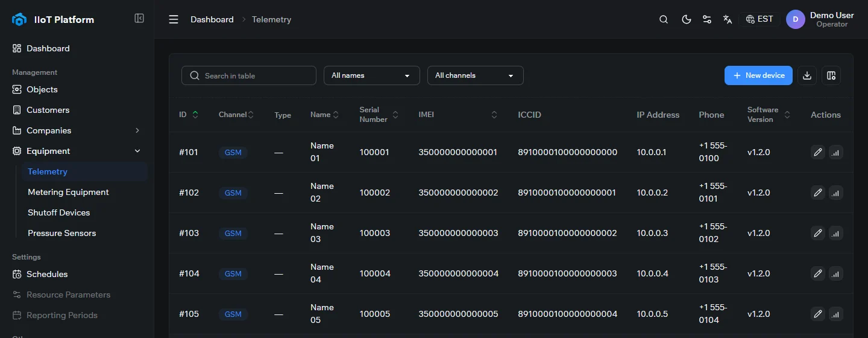Viewport: 868px width, 338px height.
Task: Open the language translation icon
Action: [728, 19]
